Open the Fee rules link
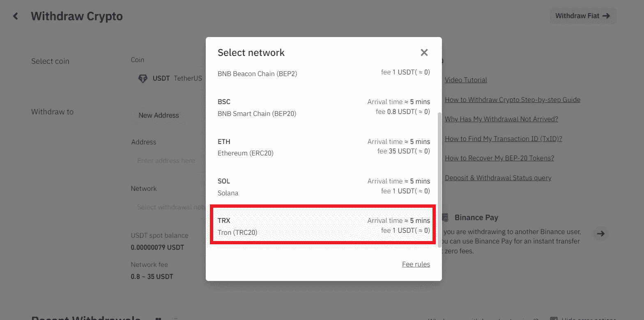Image resolution: width=644 pixels, height=320 pixels. click(x=416, y=264)
